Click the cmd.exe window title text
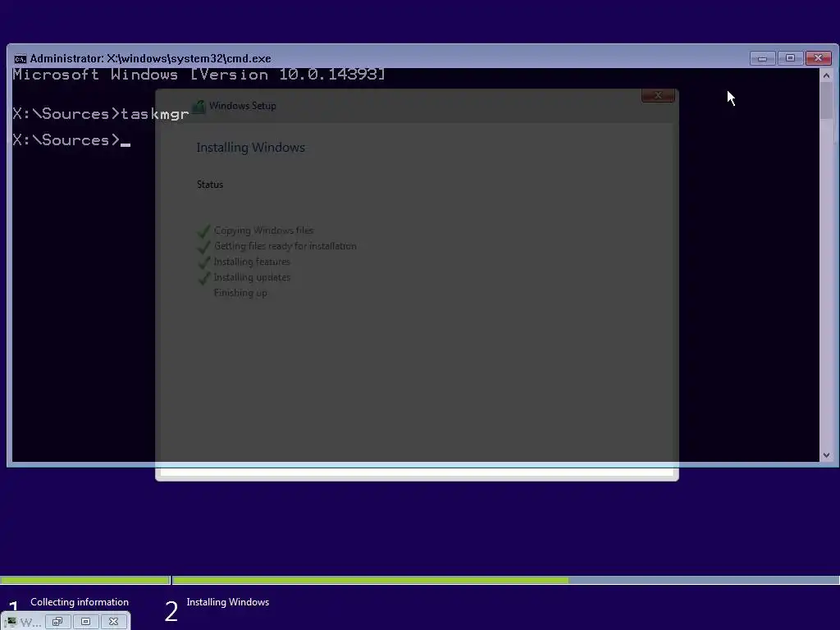 pos(151,58)
